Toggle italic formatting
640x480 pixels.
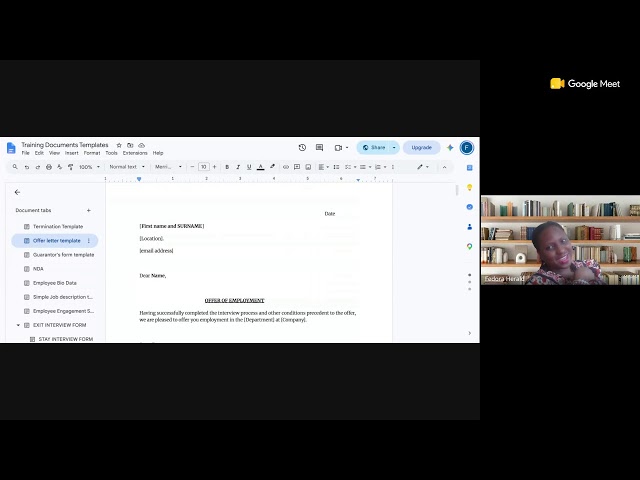click(x=238, y=167)
